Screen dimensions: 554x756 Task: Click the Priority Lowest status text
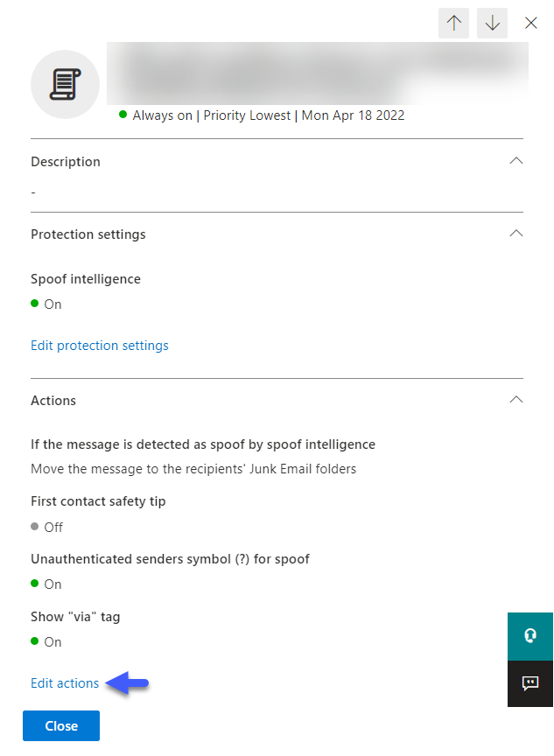click(x=247, y=115)
